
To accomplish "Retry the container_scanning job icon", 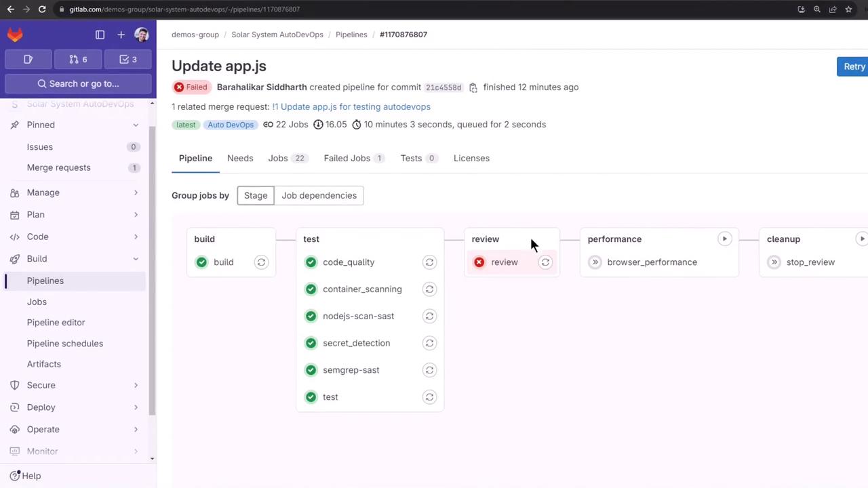I will pos(429,289).
